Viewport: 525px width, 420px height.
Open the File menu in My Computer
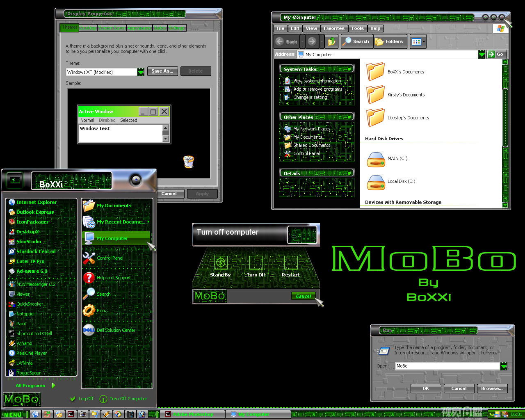tap(281, 28)
